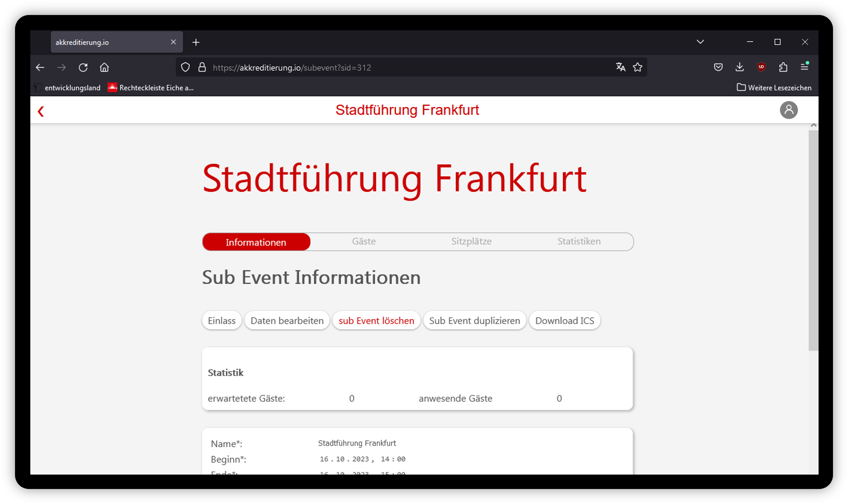Click the translate page icon
848x504 pixels.
pos(620,67)
